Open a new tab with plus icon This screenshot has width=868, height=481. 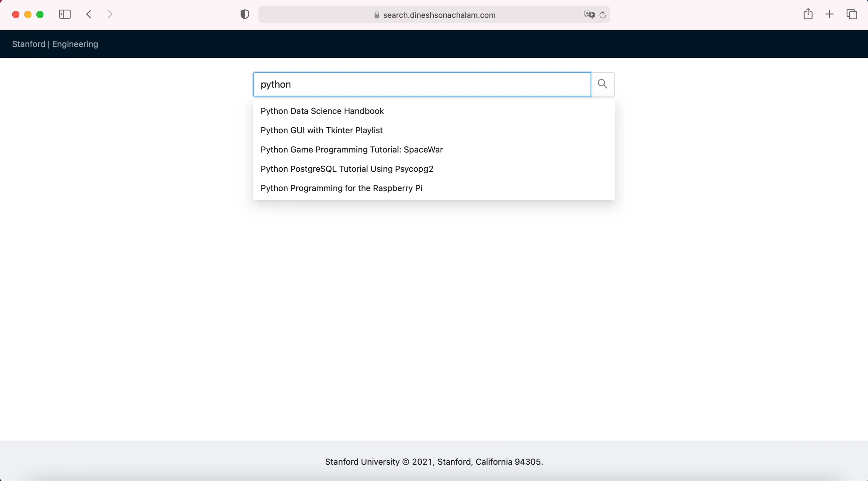tap(830, 14)
